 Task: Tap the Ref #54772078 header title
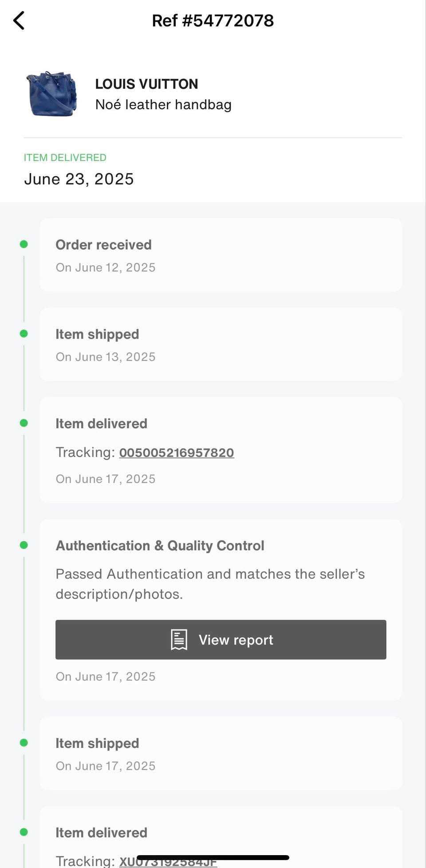[213, 20]
